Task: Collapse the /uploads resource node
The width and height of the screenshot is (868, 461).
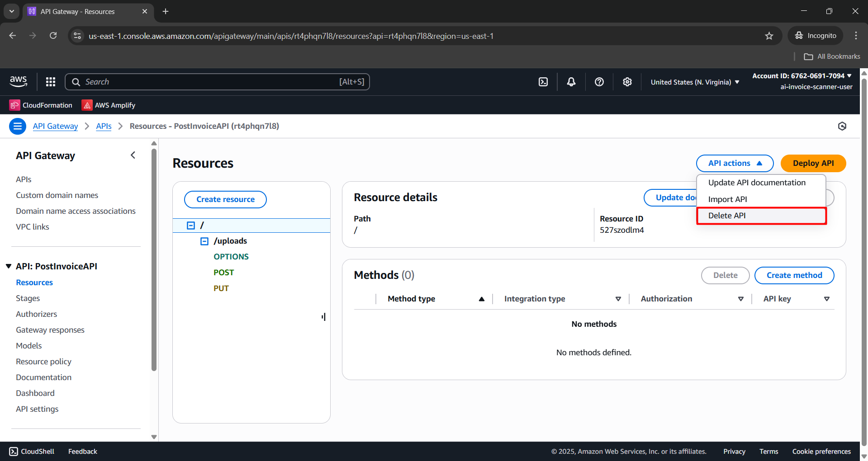Action: [x=204, y=241]
